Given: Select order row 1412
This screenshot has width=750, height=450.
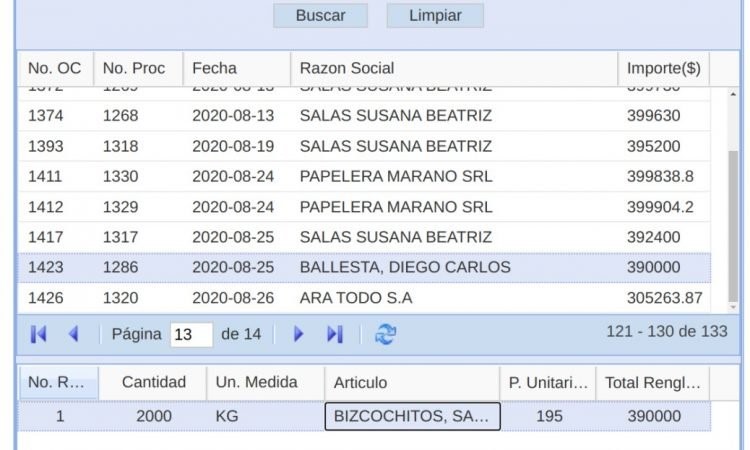Looking at the screenshot, I should click(x=364, y=207).
